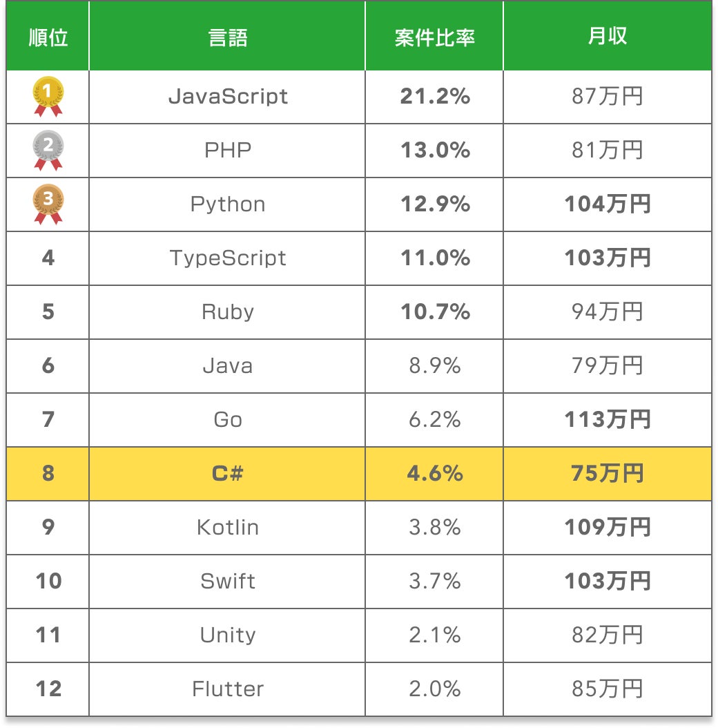Click the 案件比率 column header

point(435,37)
